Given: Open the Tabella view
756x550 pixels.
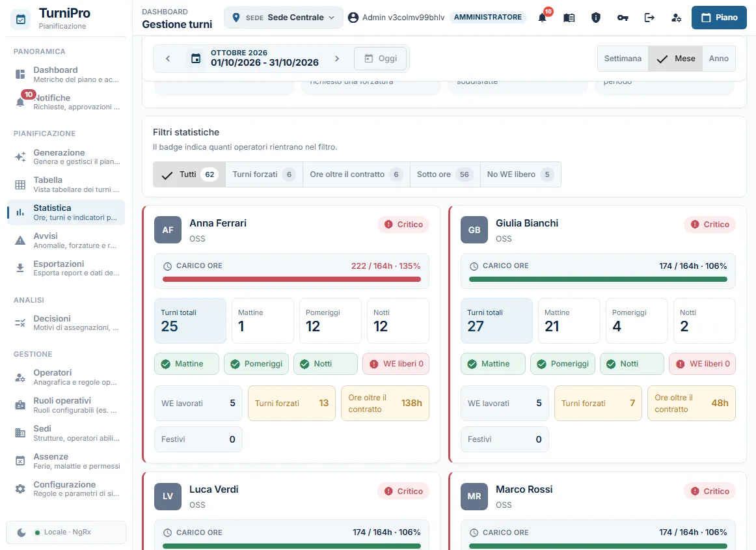Looking at the screenshot, I should click(x=66, y=184).
